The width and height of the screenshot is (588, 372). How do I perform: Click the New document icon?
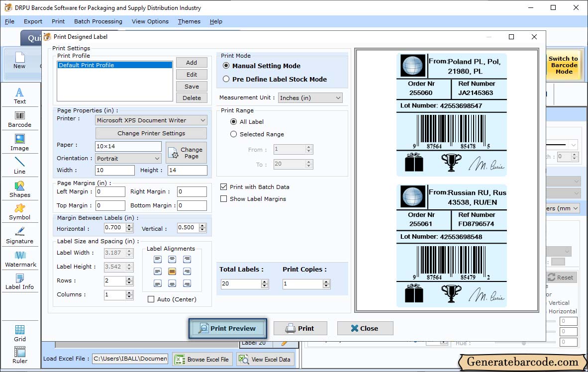tap(19, 61)
